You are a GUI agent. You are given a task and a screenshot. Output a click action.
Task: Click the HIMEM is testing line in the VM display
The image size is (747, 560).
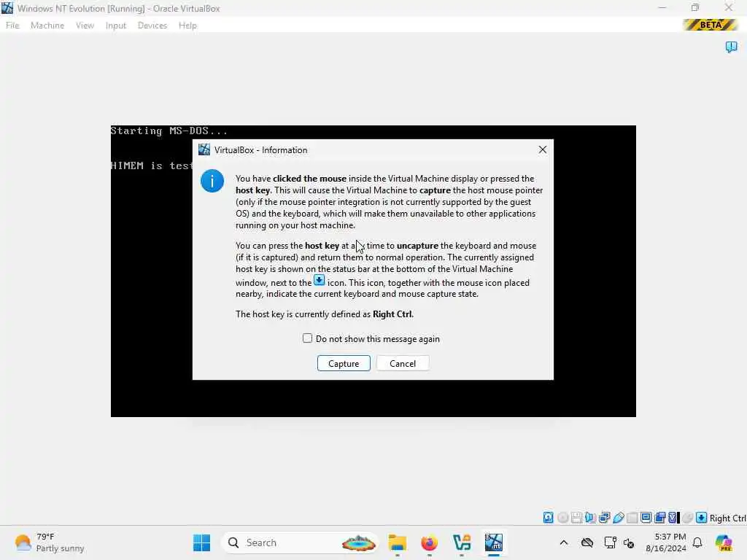152,166
